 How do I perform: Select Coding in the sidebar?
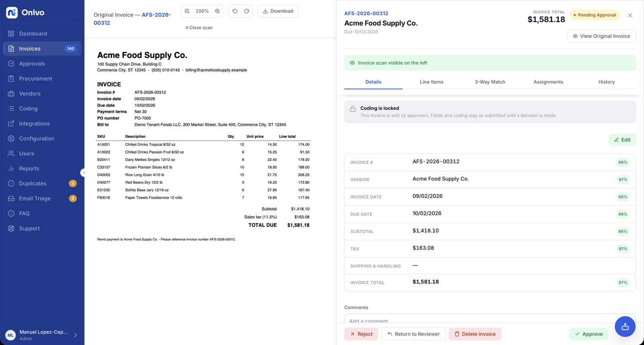coord(42,108)
